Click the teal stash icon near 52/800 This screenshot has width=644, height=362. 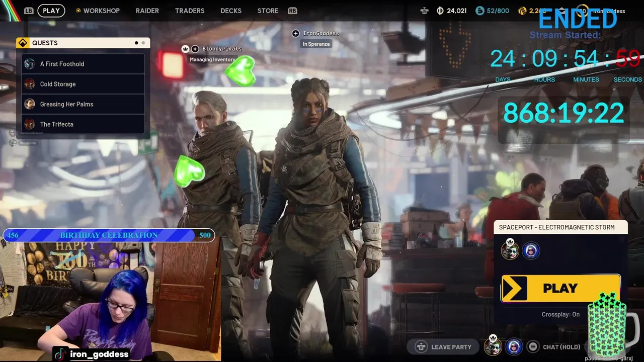(x=480, y=11)
